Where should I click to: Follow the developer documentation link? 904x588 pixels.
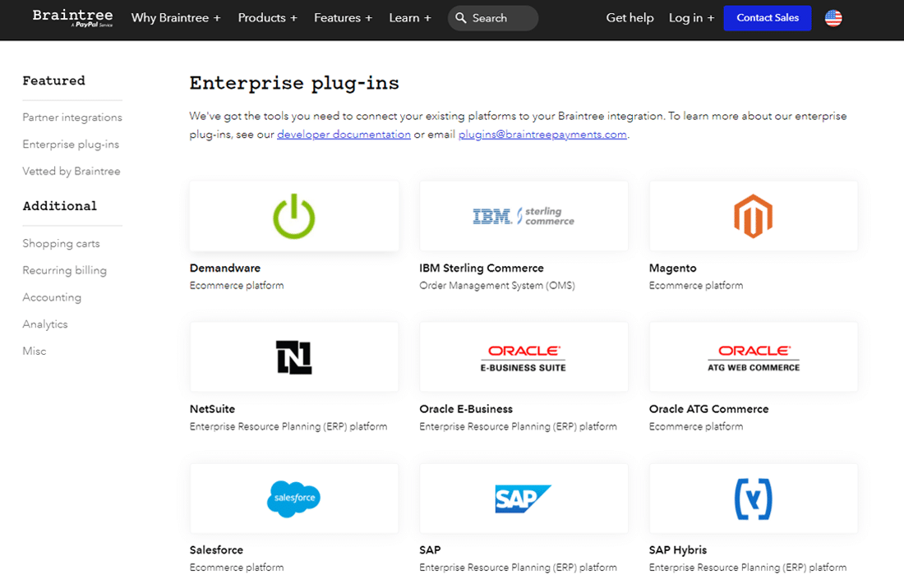click(x=344, y=135)
